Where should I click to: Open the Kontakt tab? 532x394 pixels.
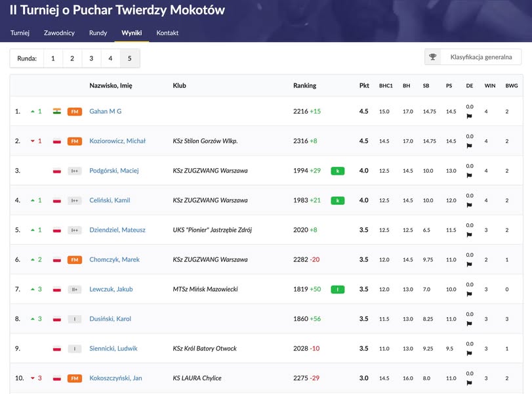[x=167, y=33]
